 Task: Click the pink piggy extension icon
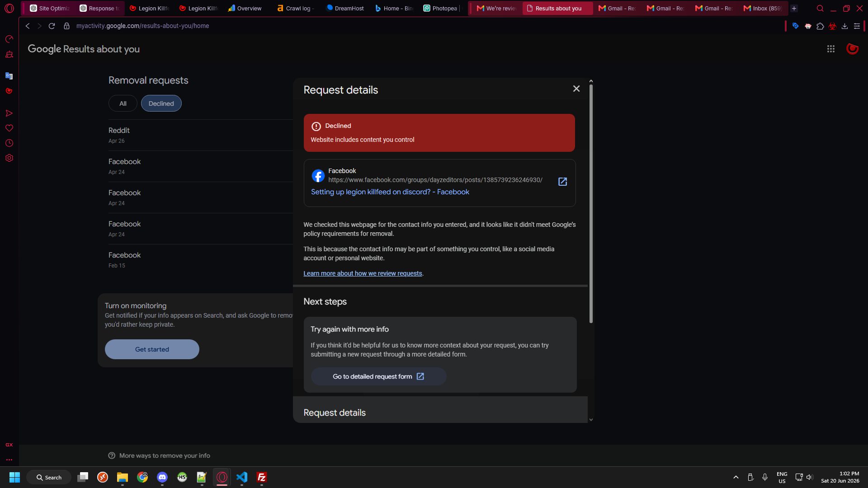808,26
